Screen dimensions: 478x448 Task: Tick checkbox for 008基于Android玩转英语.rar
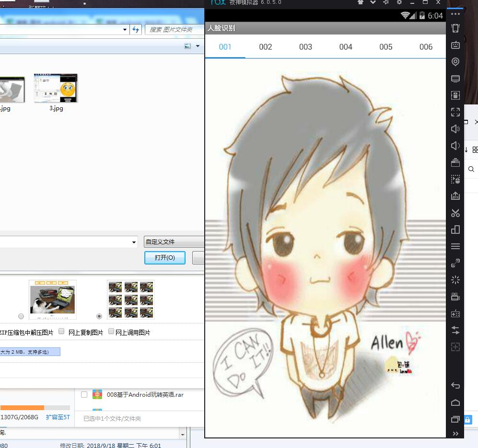tap(84, 395)
